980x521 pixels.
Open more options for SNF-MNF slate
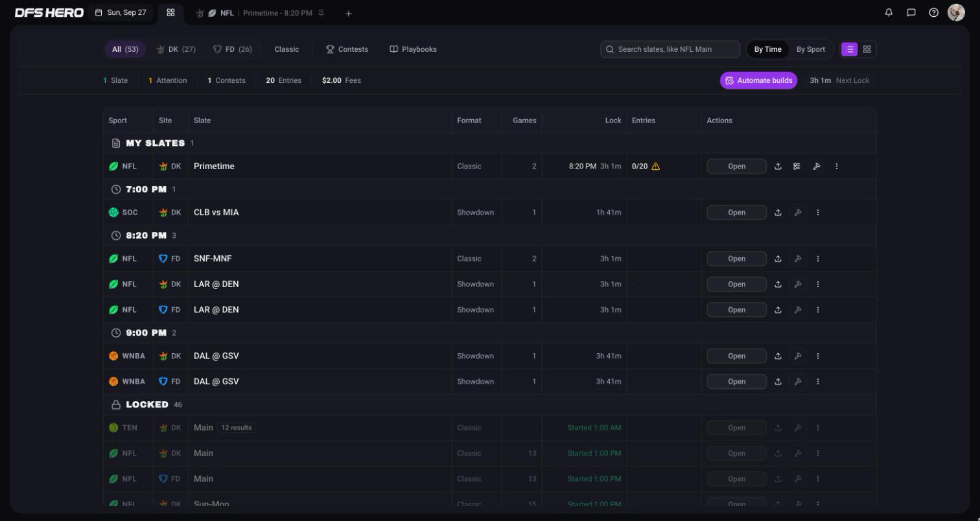point(817,259)
